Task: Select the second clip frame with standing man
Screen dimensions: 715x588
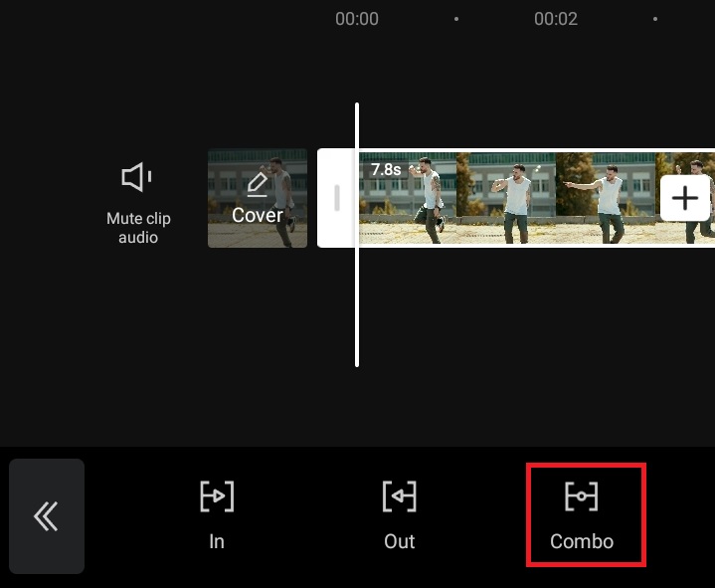Action: (506, 198)
